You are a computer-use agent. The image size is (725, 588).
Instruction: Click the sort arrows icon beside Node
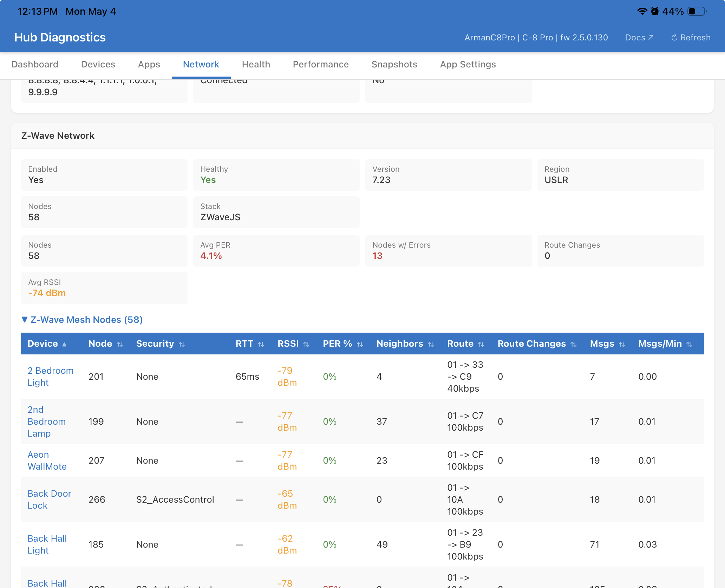pyautogui.click(x=120, y=344)
